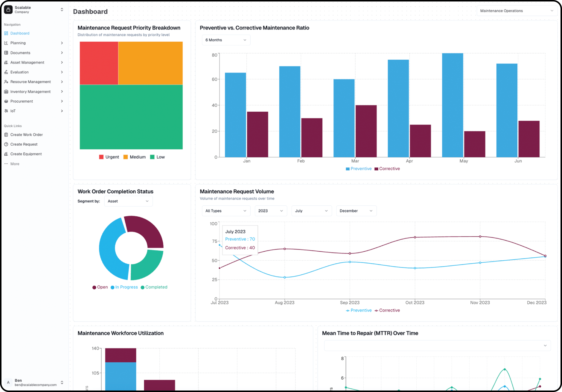
Task: Click the Inventory Management warehouse icon
Action: [x=6, y=92]
